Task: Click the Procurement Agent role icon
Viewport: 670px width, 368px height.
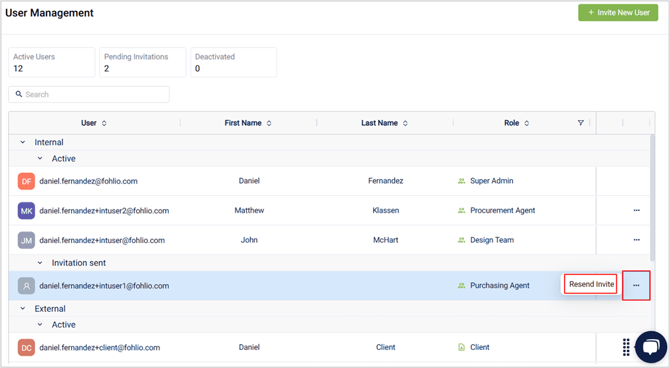Action: click(x=461, y=211)
